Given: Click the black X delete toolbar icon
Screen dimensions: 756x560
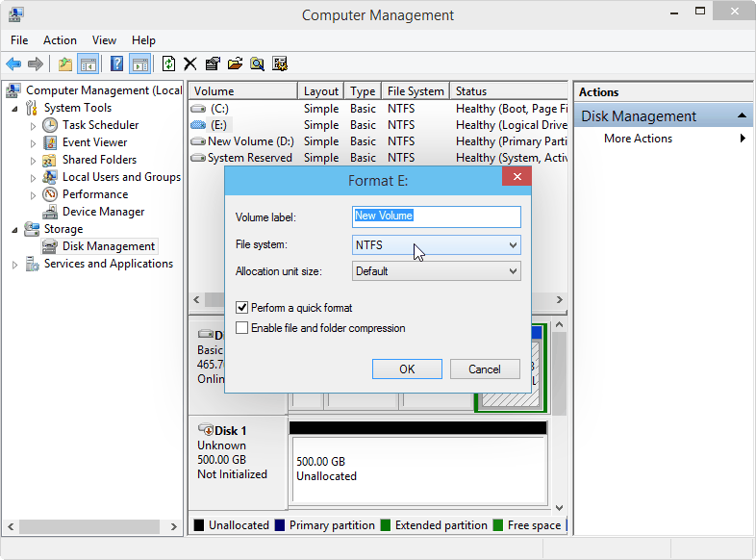Looking at the screenshot, I should tap(190, 64).
